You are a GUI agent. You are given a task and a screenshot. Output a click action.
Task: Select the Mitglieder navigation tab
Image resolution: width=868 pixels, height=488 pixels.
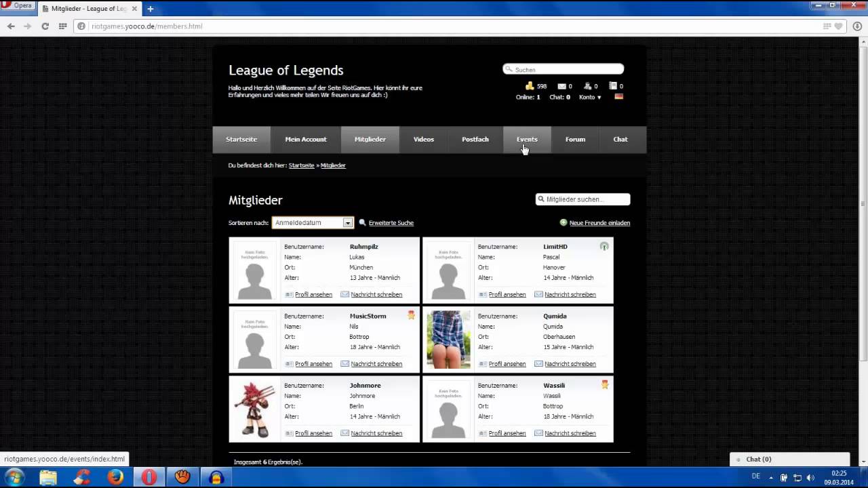370,140
